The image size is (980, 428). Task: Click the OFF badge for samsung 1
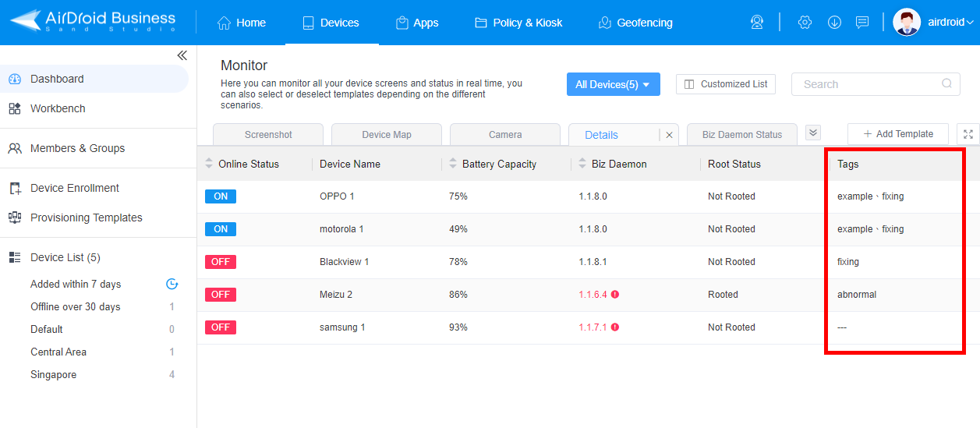pyautogui.click(x=221, y=327)
